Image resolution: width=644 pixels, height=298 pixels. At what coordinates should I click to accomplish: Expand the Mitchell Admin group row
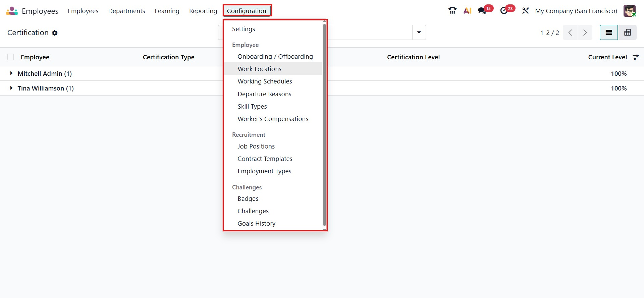[x=11, y=73]
